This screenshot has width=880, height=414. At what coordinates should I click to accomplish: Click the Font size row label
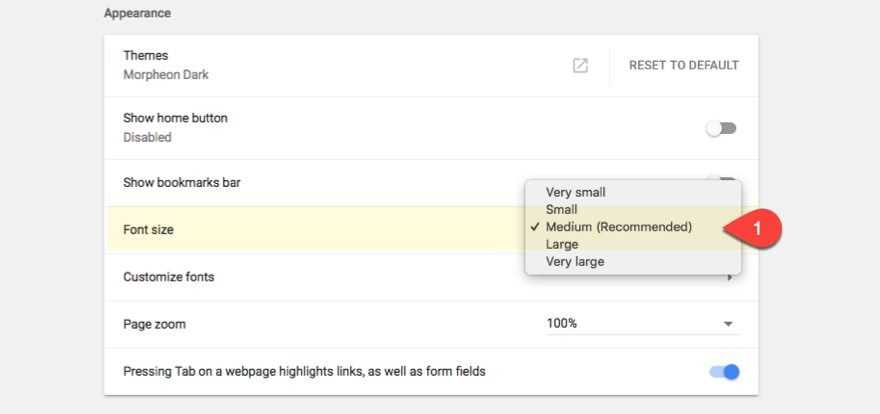click(148, 230)
